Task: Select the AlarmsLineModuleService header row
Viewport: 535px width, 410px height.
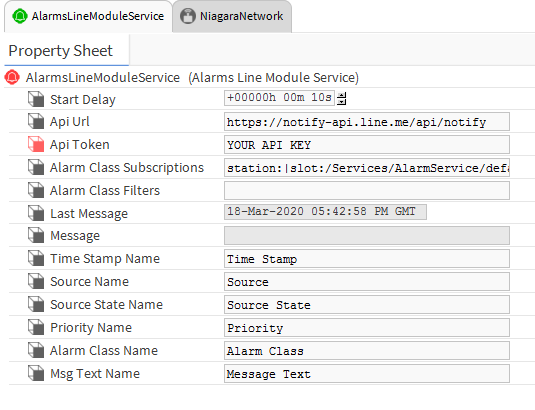Action: [x=270, y=77]
